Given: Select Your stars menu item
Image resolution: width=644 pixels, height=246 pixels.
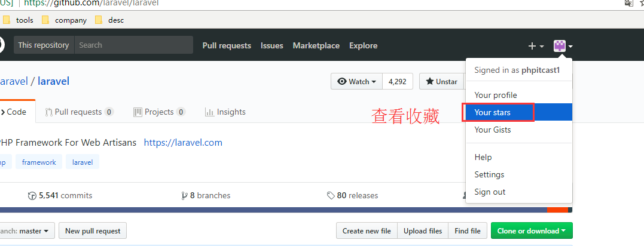Looking at the screenshot, I should [x=492, y=112].
